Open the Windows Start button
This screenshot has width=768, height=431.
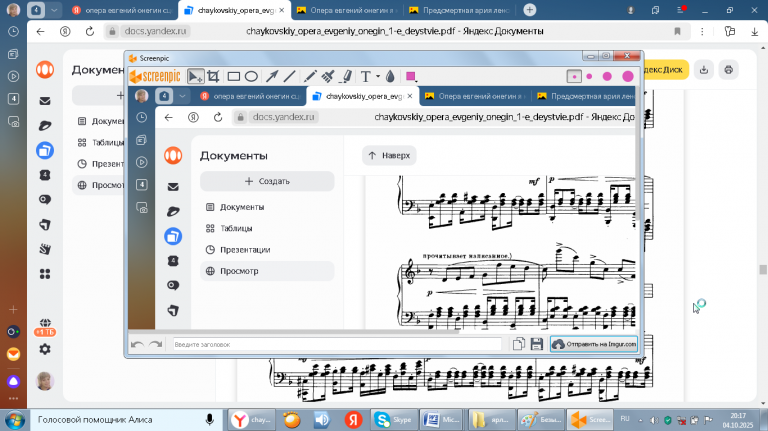[x=14, y=420]
